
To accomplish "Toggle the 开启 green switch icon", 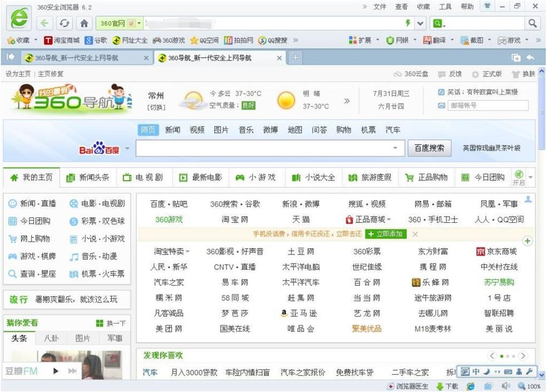I will coord(519,174).
